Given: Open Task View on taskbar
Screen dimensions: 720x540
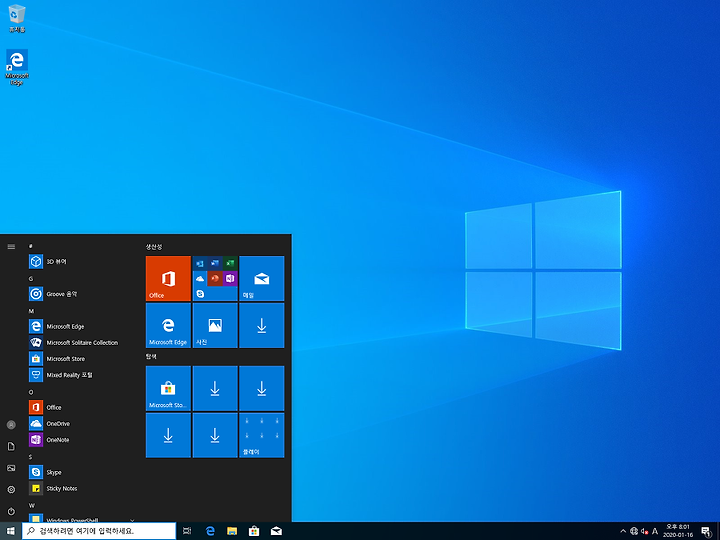Looking at the screenshot, I should [x=187, y=531].
